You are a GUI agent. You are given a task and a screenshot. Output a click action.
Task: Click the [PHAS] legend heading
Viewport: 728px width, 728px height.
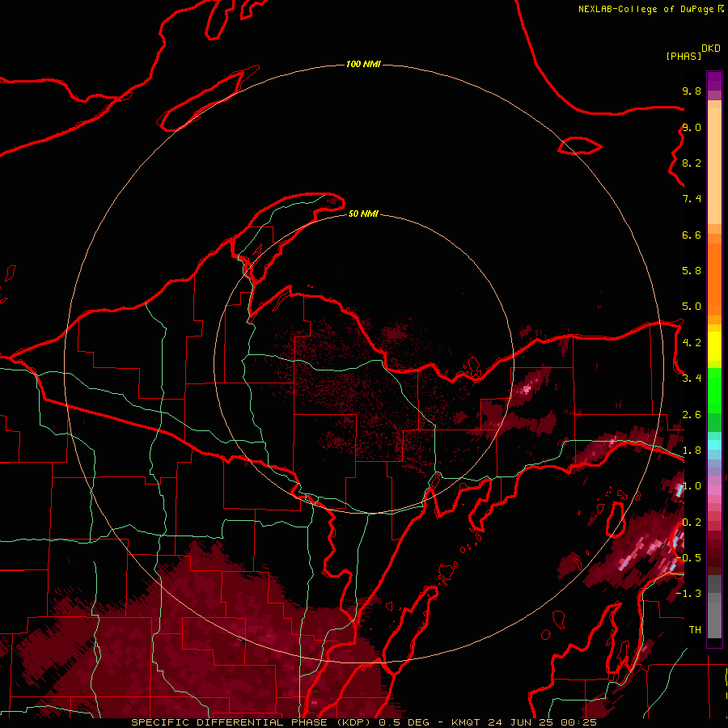pyautogui.click(x=684, y=56)
